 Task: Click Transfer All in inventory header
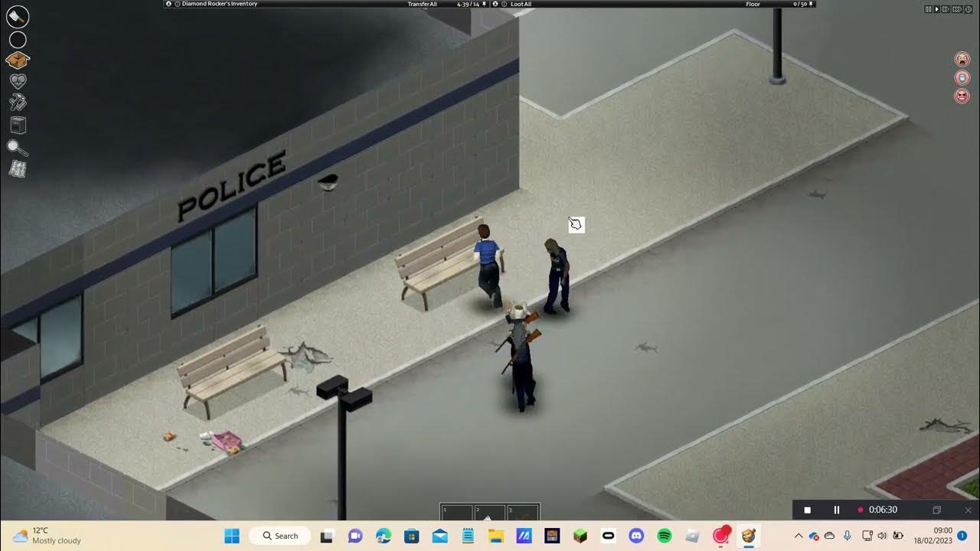423,4
